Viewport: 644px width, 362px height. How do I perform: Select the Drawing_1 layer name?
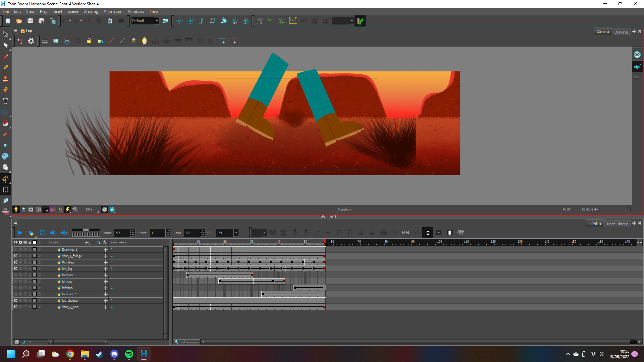coord(69,249)
